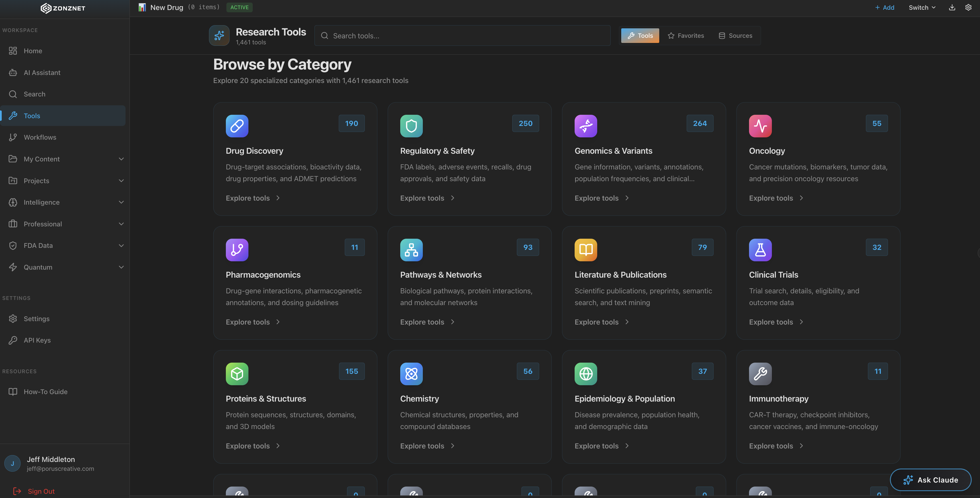Click the Drug Discovery pill icon

(237, 126)
